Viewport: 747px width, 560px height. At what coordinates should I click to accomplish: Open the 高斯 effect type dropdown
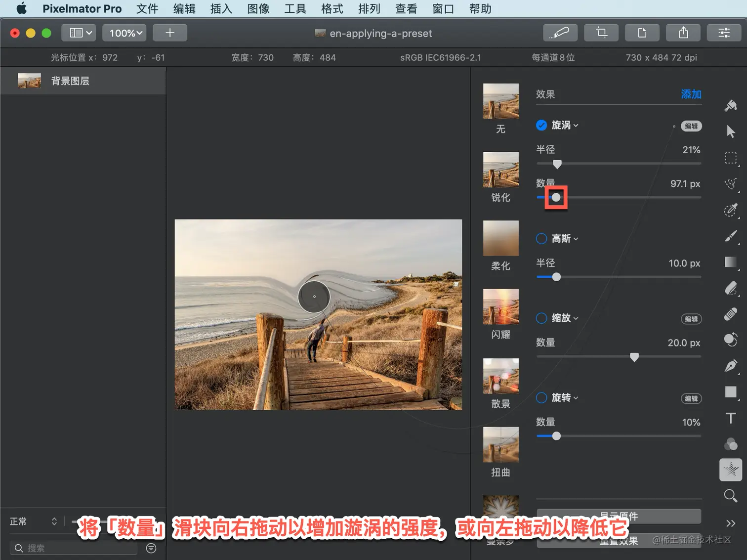tap(565, 239)
